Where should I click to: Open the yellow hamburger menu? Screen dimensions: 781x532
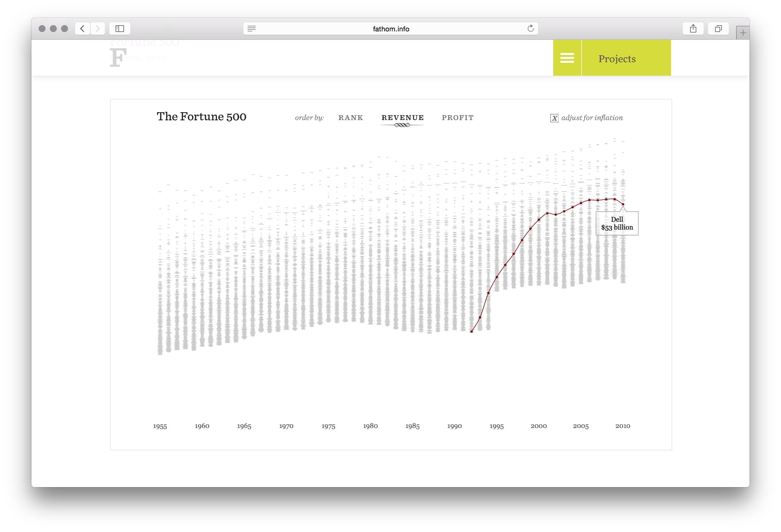(567, 58)
